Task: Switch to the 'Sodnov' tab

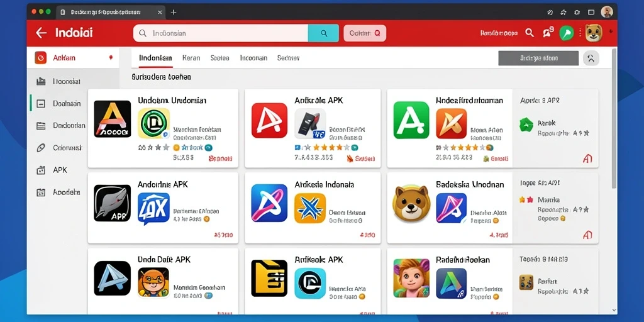Action: tap(288, 58)
